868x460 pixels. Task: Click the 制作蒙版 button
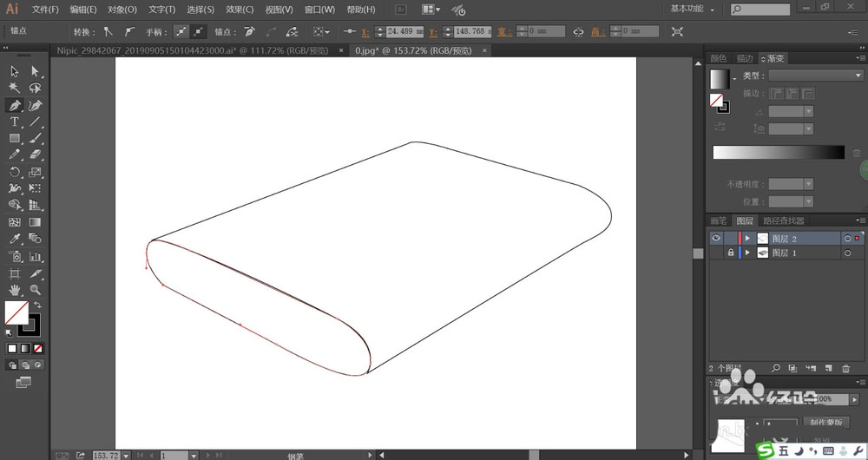[x=826, y=423]
